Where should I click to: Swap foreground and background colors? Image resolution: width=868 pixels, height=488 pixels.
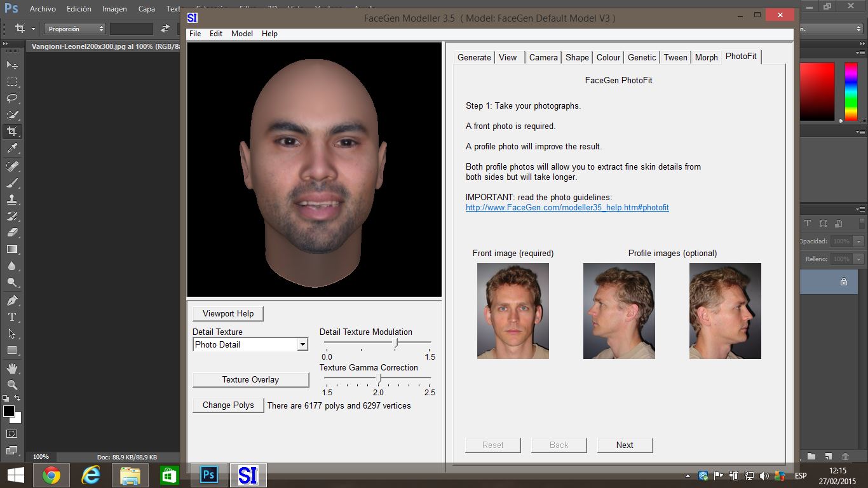18,398
